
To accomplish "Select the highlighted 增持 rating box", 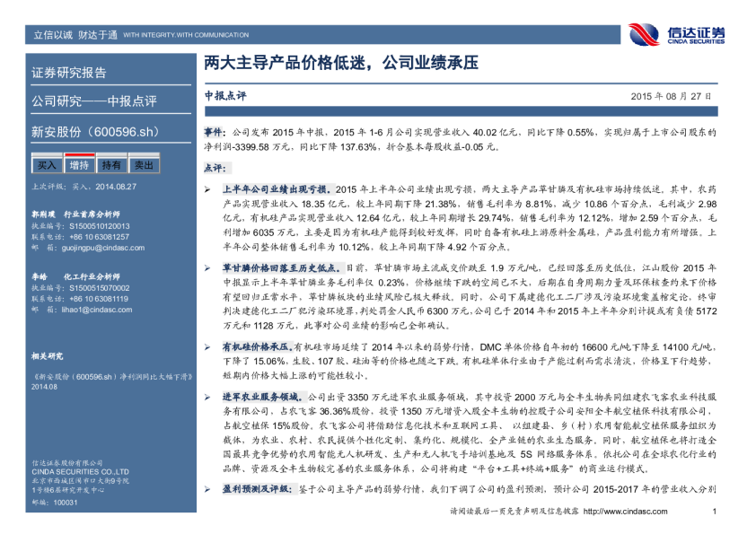I will (x=79, y=165).
